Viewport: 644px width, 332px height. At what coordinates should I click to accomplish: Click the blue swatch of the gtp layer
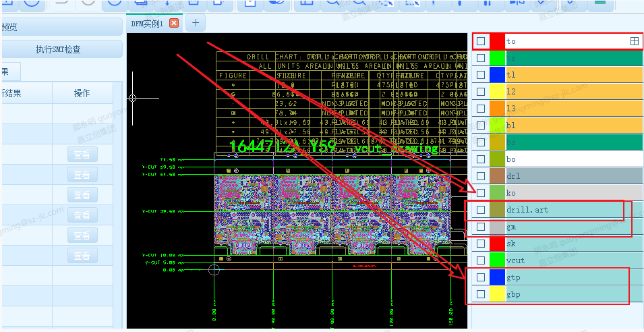[497, 277]
